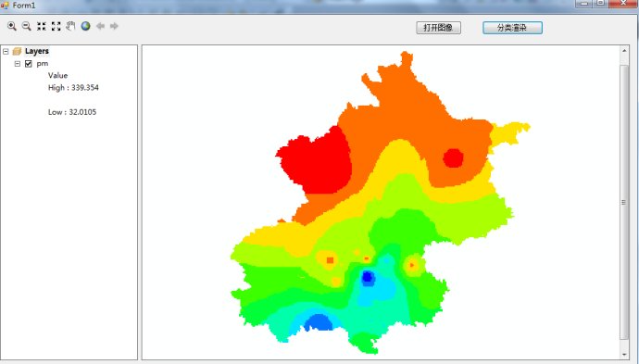Click the High : 339.354 label
Image resolution: width=639 pixels, height=364 pixels.
(73, 88)
